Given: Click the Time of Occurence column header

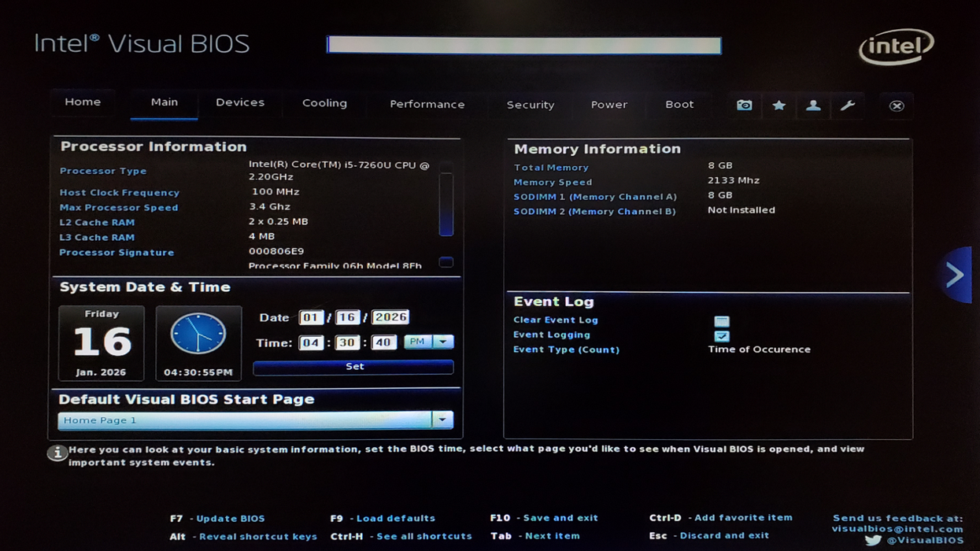Looking at the screenshot, I should tap(759, 349).
